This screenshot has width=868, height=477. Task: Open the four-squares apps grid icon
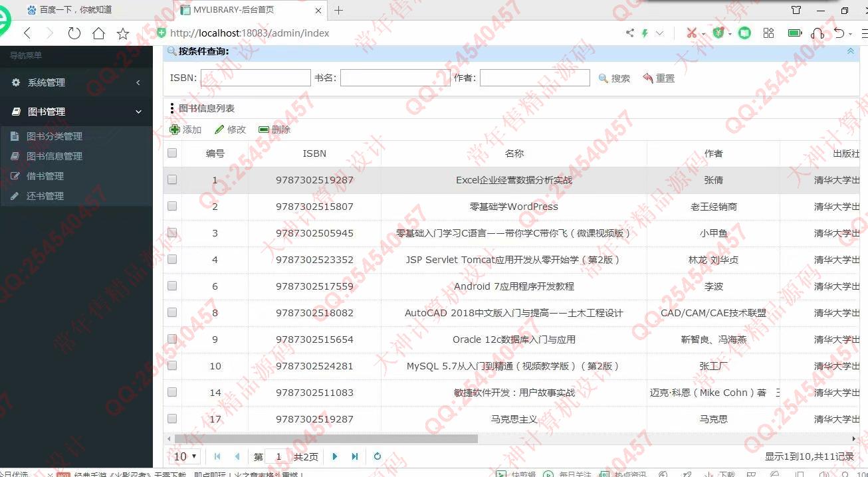click(x=769, y=33)
